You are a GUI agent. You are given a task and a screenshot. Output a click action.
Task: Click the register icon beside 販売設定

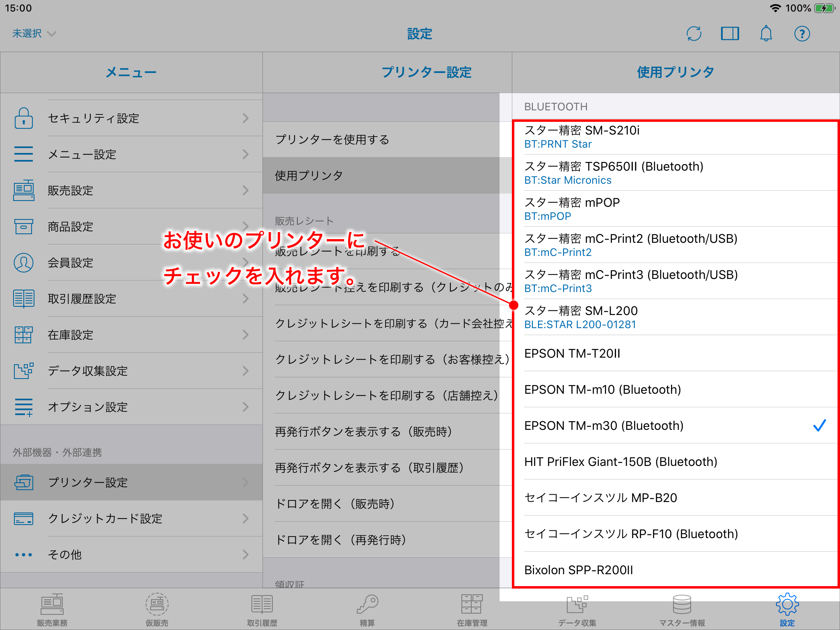pos(24,190)
